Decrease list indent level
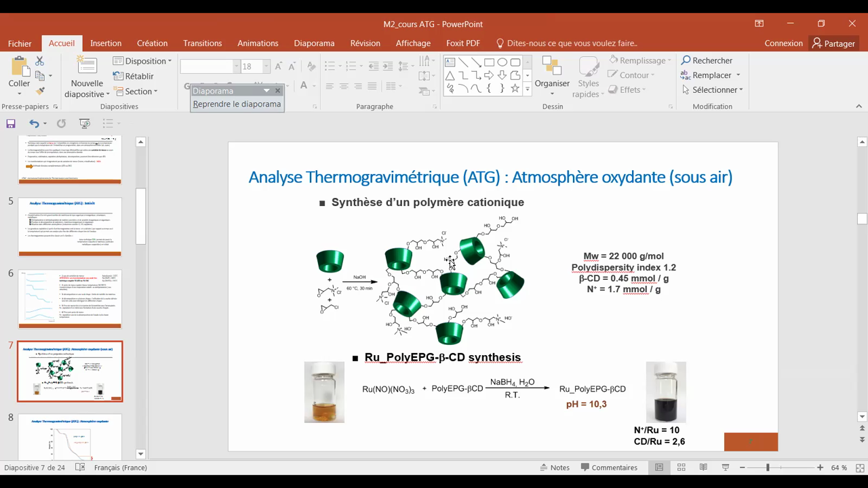The width and height of the screenshot is (868, 488). click(373, 66)
